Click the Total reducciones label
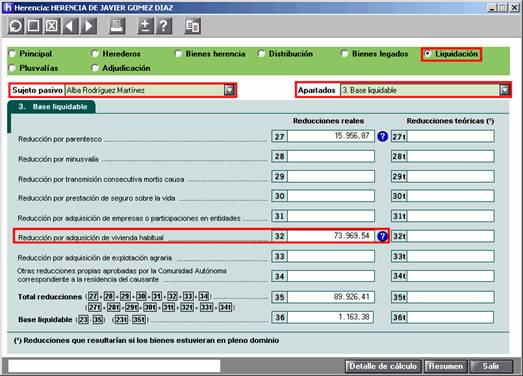Screen dimensions: 523x376 coord(50,297)
